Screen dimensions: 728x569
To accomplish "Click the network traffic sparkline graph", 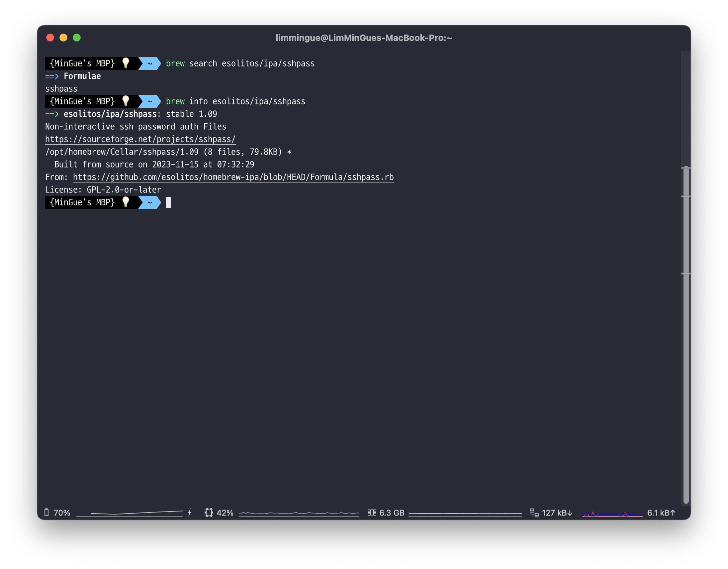I will (612, 513).
